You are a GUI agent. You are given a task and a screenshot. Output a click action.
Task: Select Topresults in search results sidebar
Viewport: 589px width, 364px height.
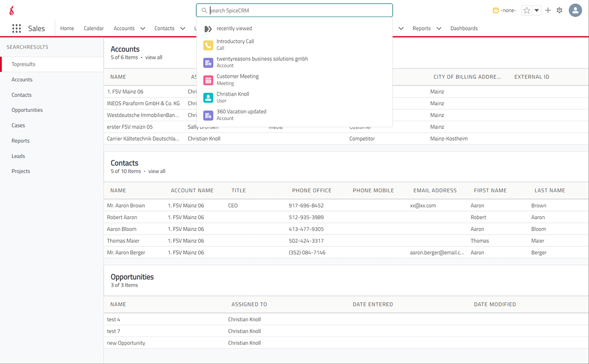pyautogui.click(x=52, y=64)
